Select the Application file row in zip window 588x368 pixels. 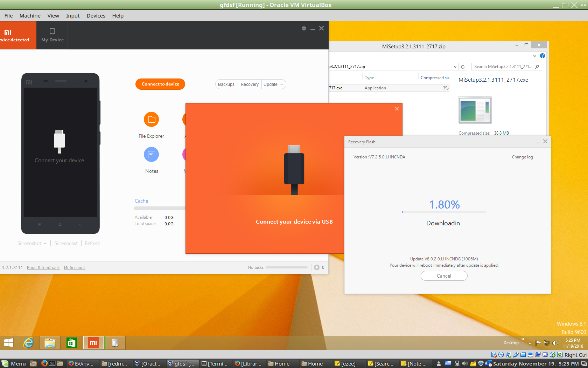[x=389, y=88]
